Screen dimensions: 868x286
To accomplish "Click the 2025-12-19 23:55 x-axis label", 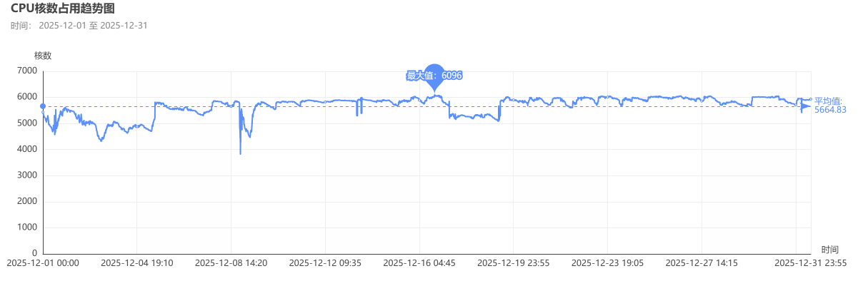I will (x=513, y=263).
